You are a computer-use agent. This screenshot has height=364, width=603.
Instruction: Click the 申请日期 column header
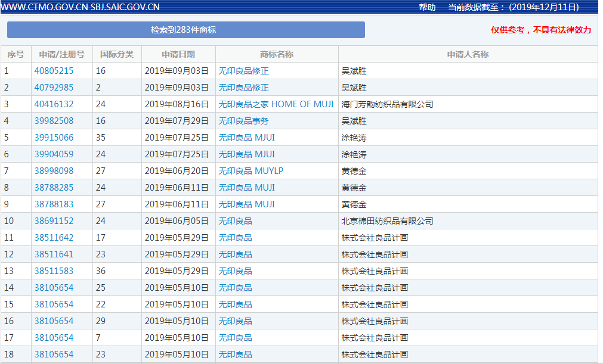178,54
